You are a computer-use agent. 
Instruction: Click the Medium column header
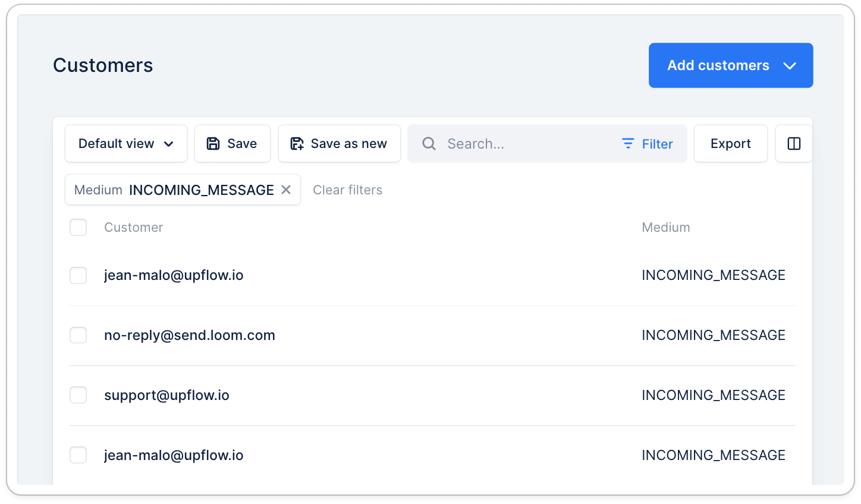pos(665,228)
